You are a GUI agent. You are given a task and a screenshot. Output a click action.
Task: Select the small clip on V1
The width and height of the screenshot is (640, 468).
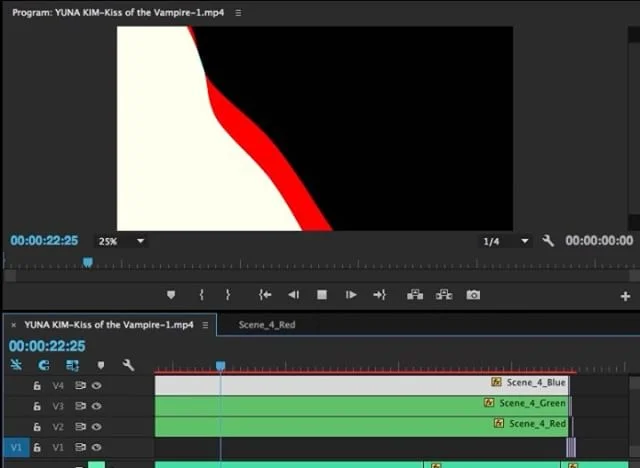(571, 447)
